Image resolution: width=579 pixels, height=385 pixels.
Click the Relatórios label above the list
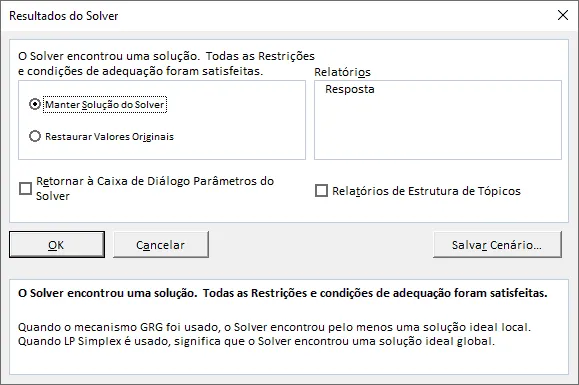point(342,72)
